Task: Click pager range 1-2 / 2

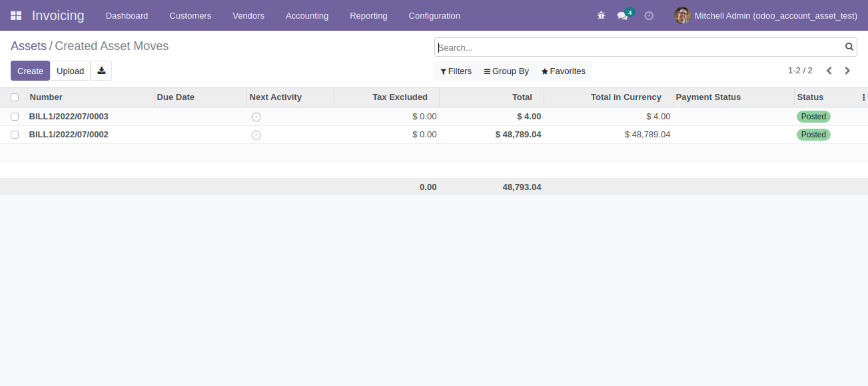Action: click(x=800, y=71)
